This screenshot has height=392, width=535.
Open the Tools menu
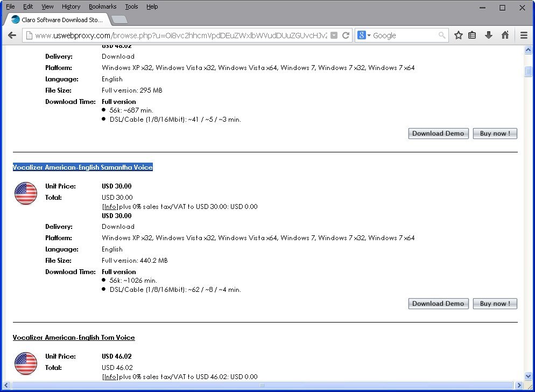[x=131, y=6]
